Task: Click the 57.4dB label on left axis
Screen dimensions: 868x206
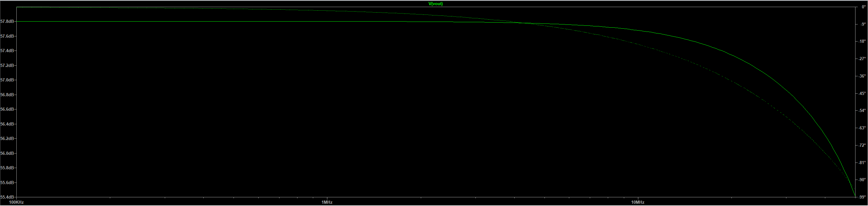Action: point(7,51)
